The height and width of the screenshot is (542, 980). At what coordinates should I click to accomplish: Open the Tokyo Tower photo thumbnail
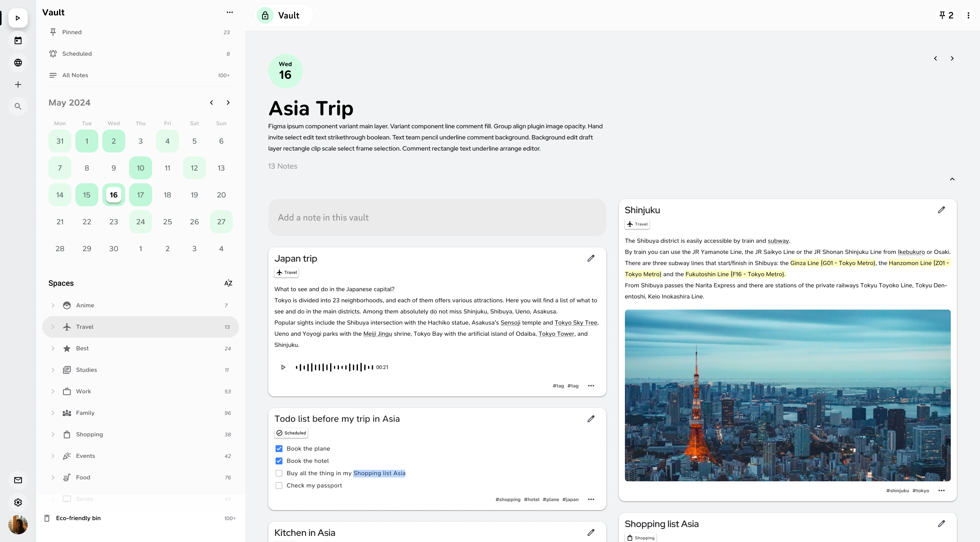point(787,395)
